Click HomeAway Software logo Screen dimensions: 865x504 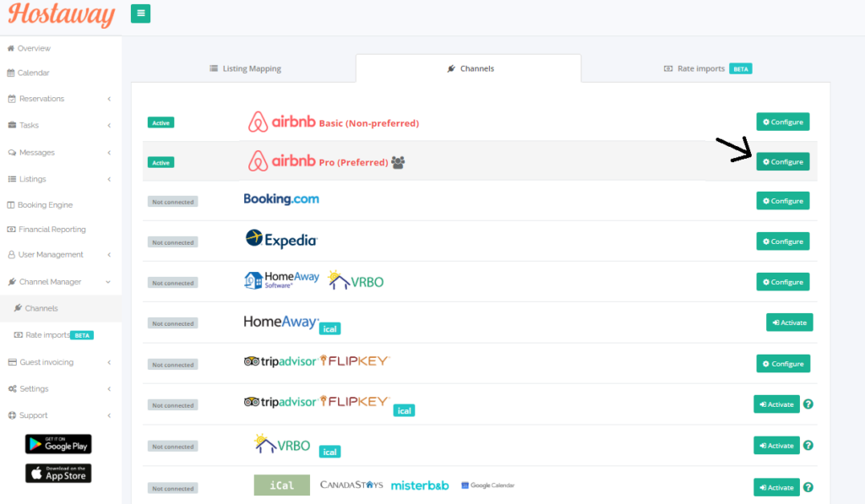[x=281, y=280]
